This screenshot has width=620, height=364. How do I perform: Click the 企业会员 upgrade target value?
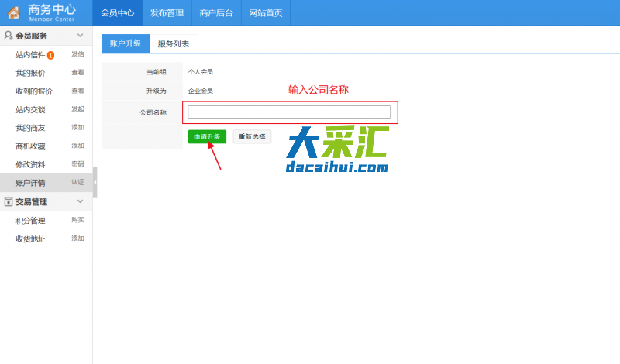[201, 91]
